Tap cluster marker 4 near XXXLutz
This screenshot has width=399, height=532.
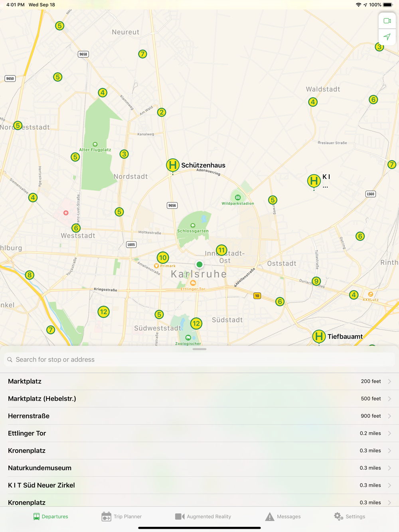click(x=354, y=295)
